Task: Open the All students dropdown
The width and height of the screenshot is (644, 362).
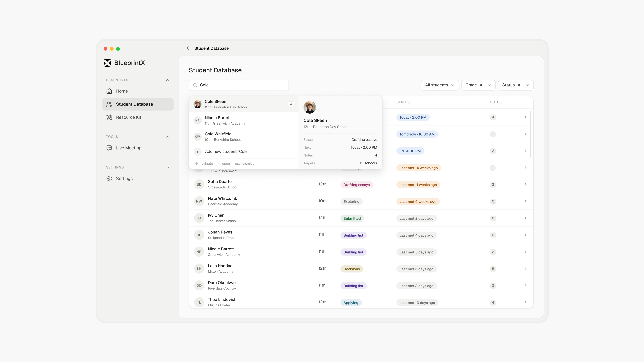Action: (x=440, y=85)
